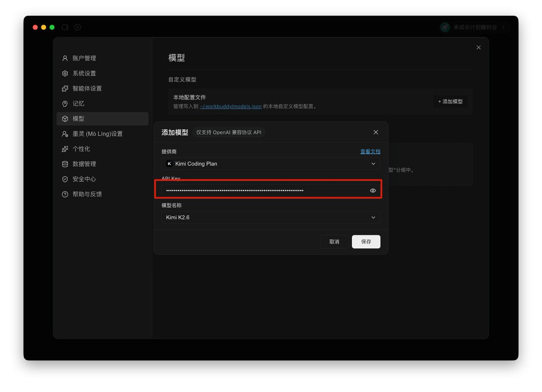Viewport: 542px width, 392px height.
Task: Click the sidebar toggle icon in title bar
Action: click(x=65, y=27)
